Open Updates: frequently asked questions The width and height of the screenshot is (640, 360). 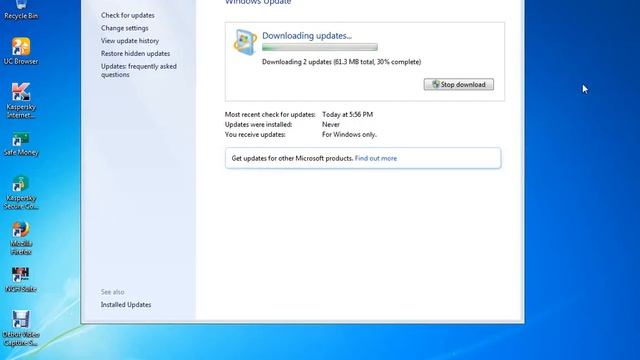[139, 70]
